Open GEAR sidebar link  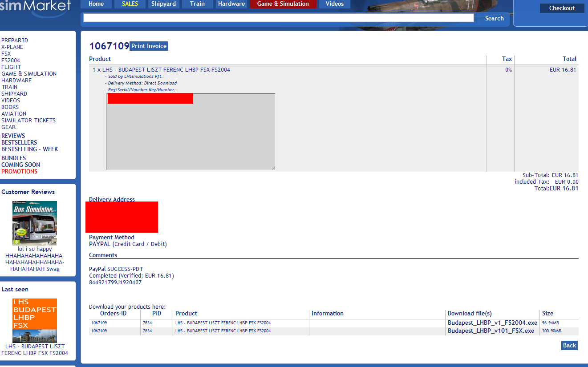point(8,127)
